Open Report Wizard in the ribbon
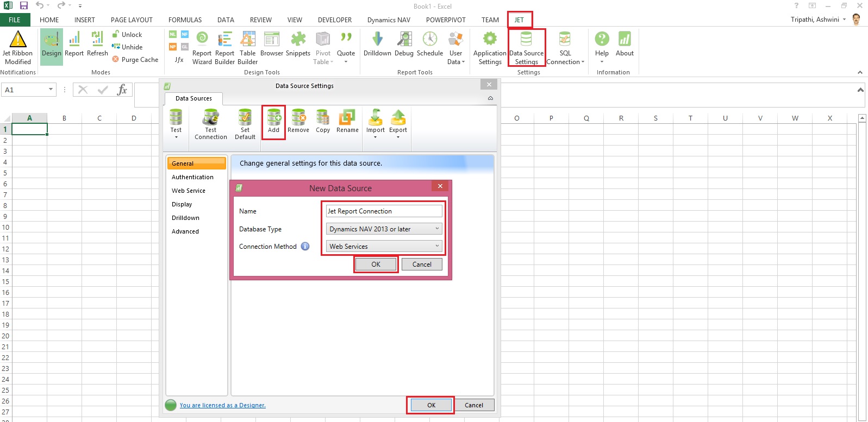868x422 pixels. pos(202,47)
